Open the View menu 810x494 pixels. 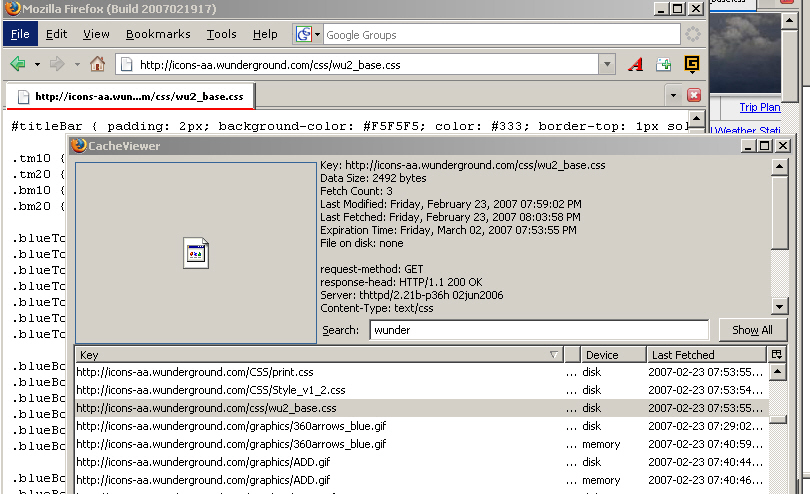(x=96, y=34)
